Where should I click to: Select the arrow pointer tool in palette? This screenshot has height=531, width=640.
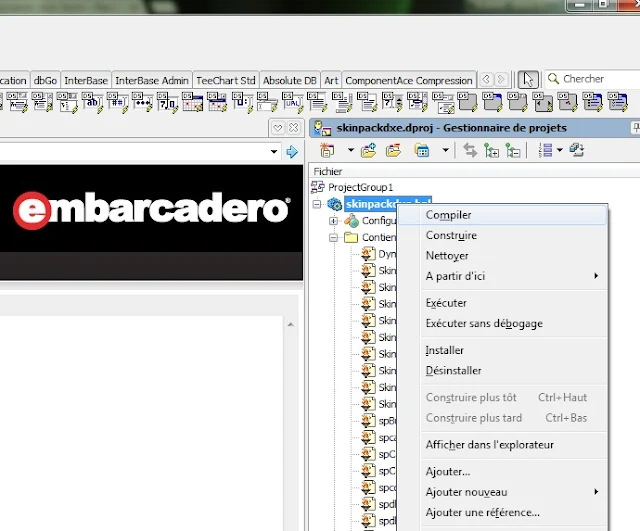click(528, 79)
